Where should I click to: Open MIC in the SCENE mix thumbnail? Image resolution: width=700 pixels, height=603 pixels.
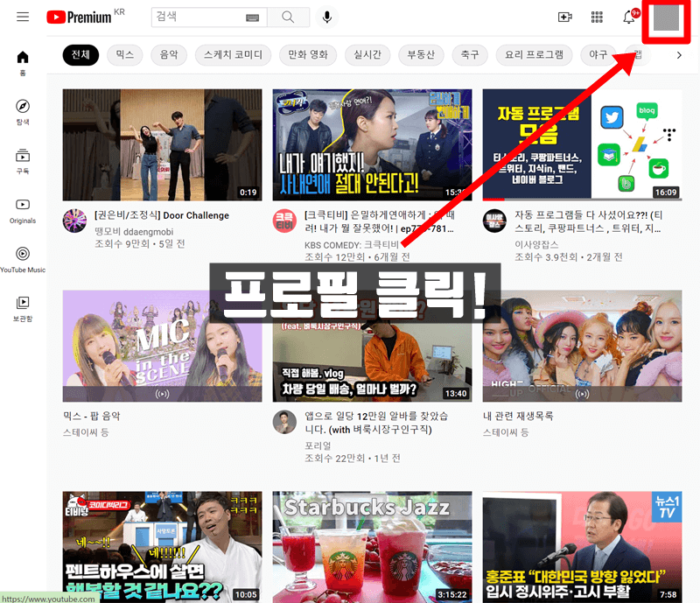(x=162, y=347)
